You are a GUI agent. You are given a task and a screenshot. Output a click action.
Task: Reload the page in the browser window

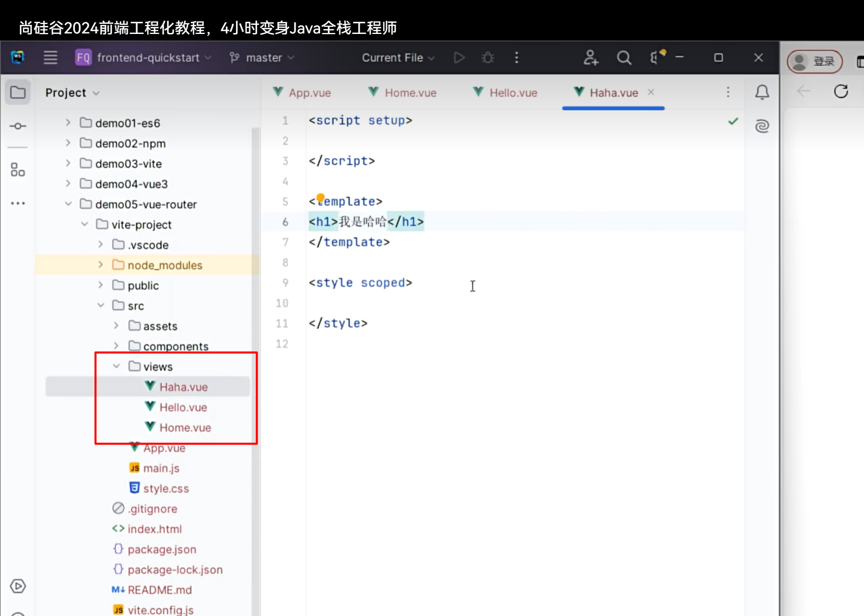pyautogui.click(x=841, y=91)
